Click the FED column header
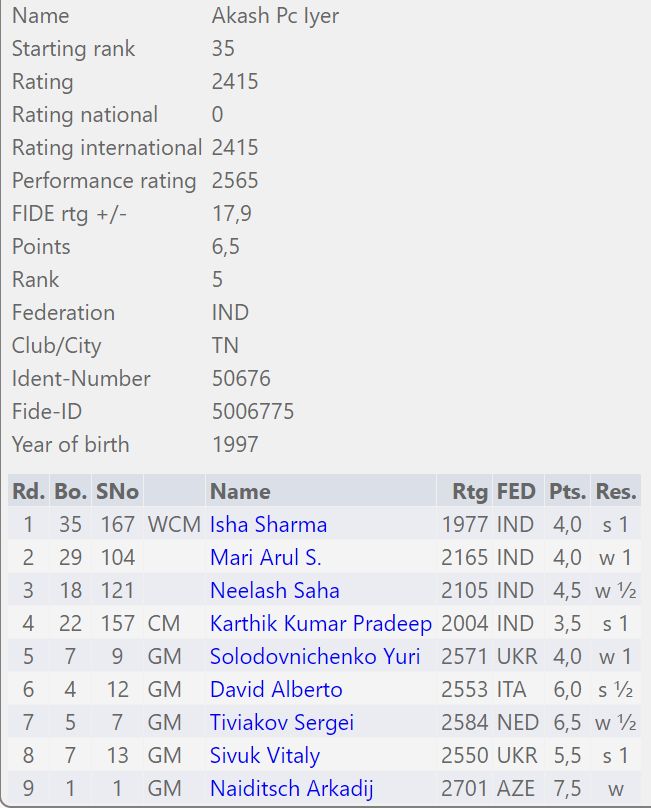 (516, 492)
